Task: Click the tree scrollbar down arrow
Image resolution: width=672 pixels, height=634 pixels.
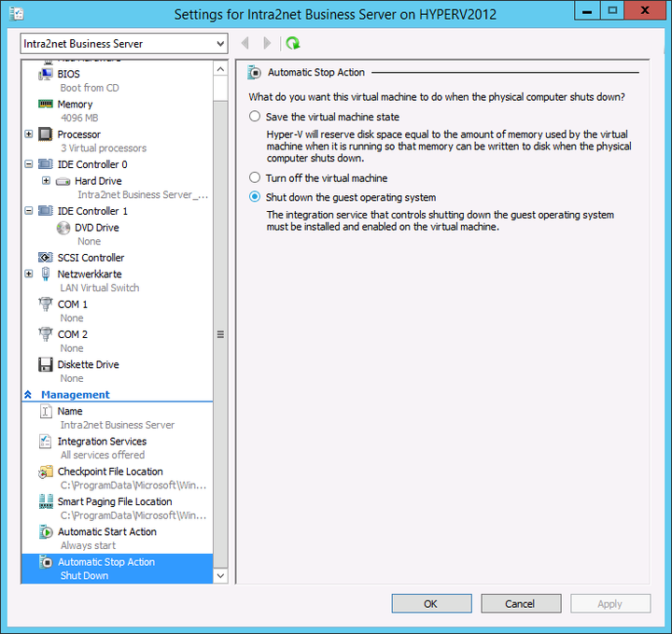Action: click(220, 576)
